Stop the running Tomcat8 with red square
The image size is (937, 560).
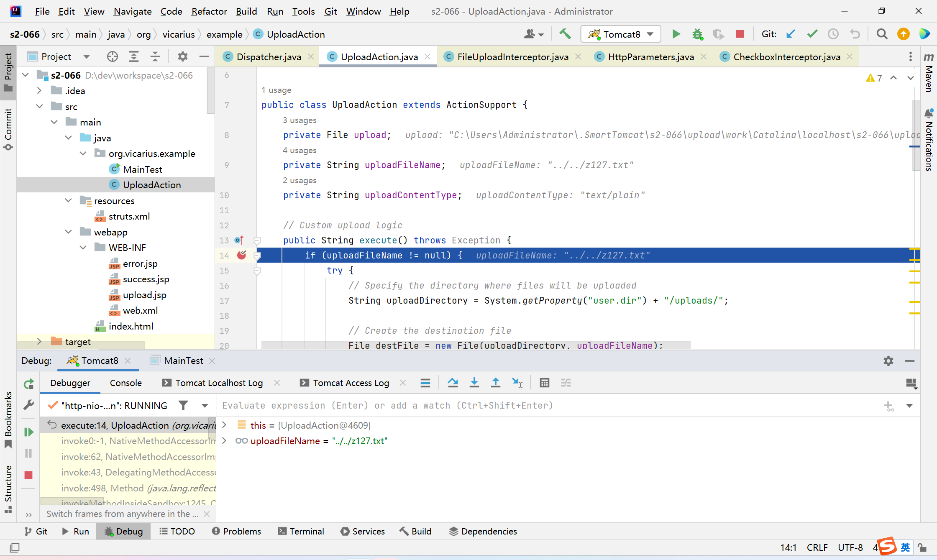click(740, 34)
